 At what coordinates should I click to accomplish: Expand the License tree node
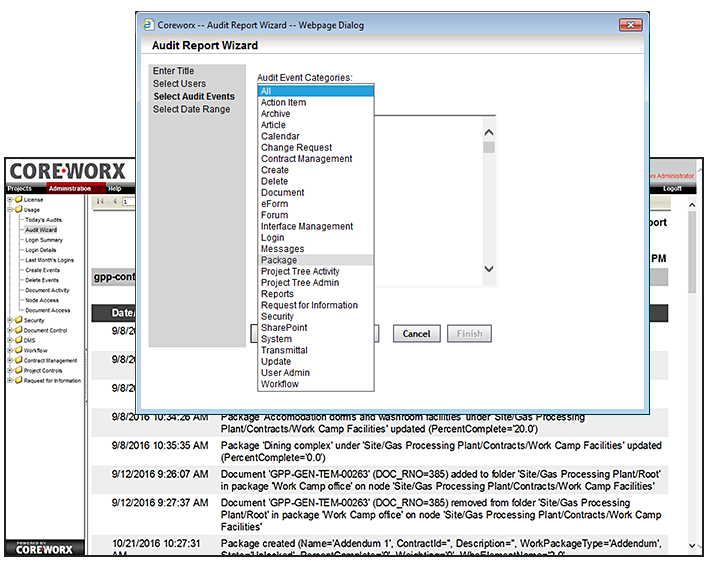point(9,200)
